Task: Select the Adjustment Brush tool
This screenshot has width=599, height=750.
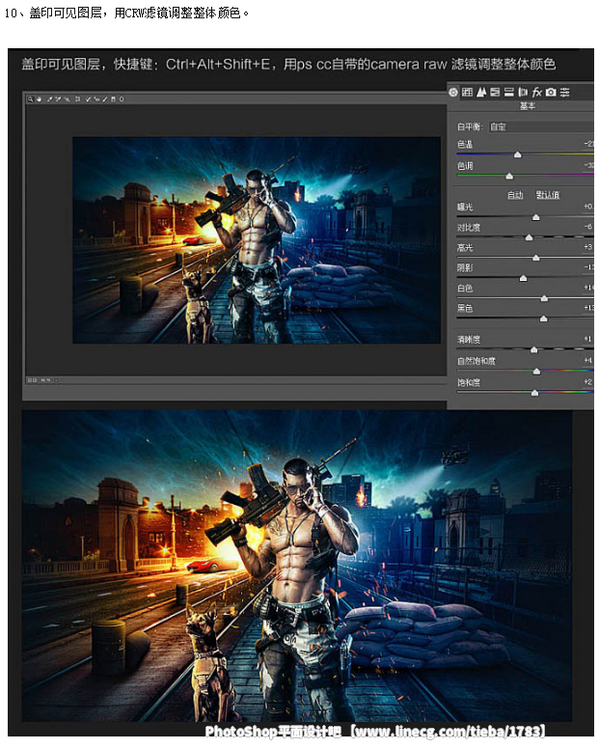Action: click(x=104, y=99)
